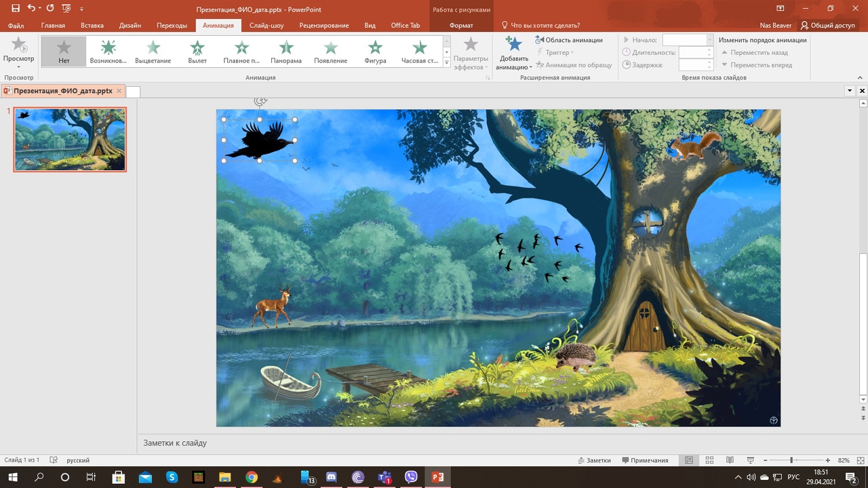Expand the animation gallery with More arrow
868x488 pixels.
(x=446, y=62)
